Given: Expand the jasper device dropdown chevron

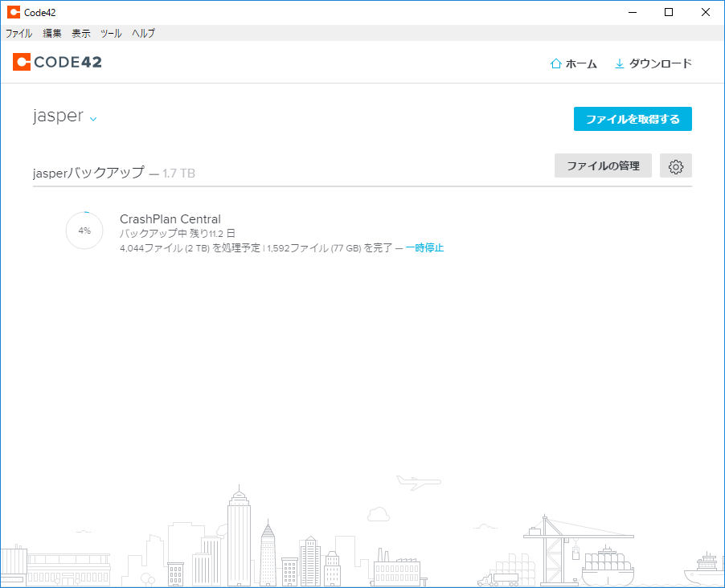Looking at the screenshot, I should 93,119.
